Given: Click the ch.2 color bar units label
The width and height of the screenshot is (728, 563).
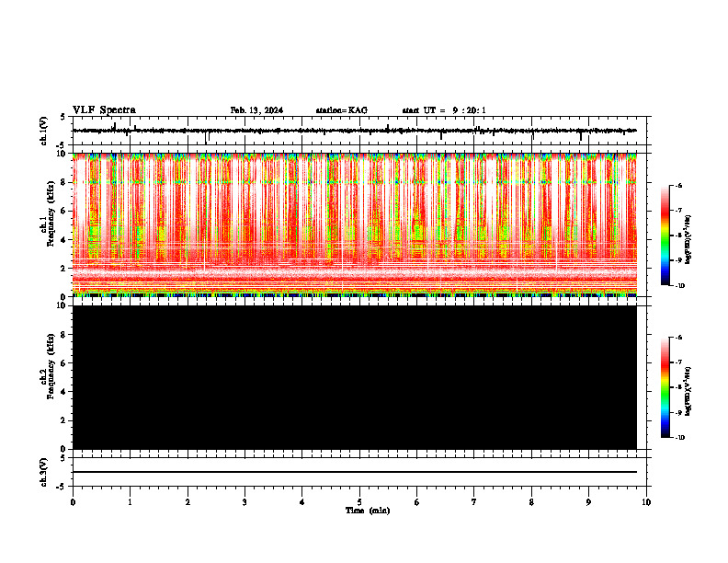Looking at the screenshot, I should 688,392.
